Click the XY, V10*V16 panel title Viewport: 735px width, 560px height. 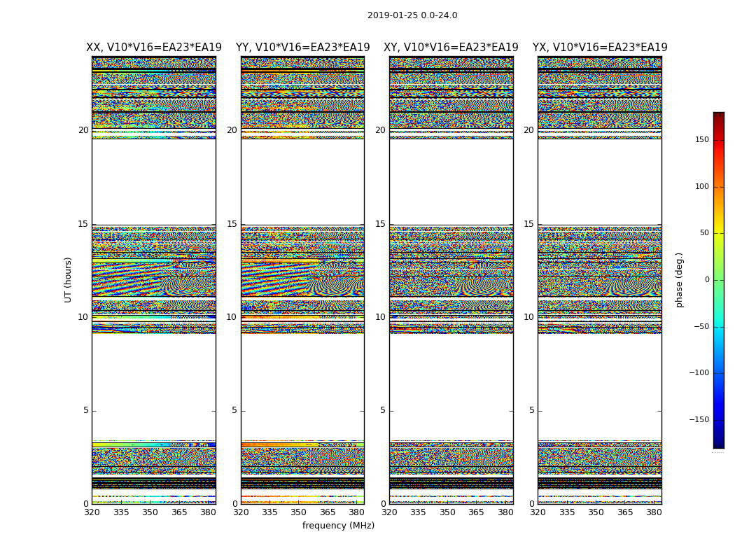click(451, 48)
